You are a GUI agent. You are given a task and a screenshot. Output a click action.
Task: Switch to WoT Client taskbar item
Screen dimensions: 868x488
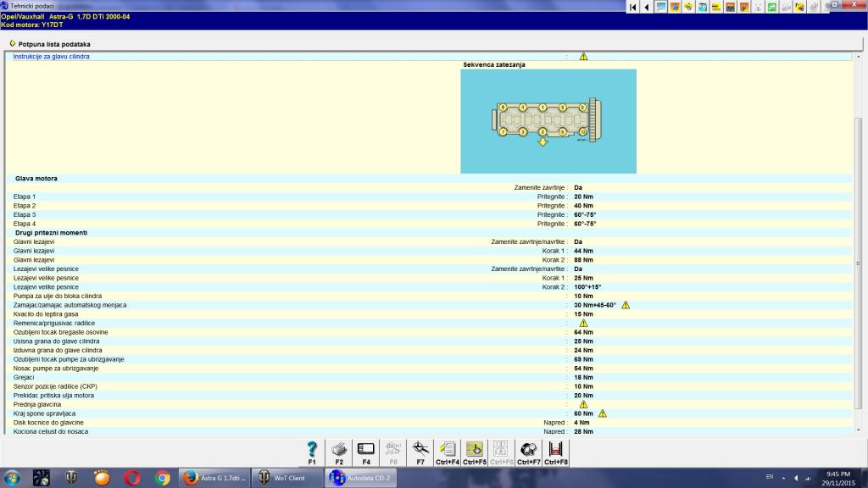click(288, 478)
